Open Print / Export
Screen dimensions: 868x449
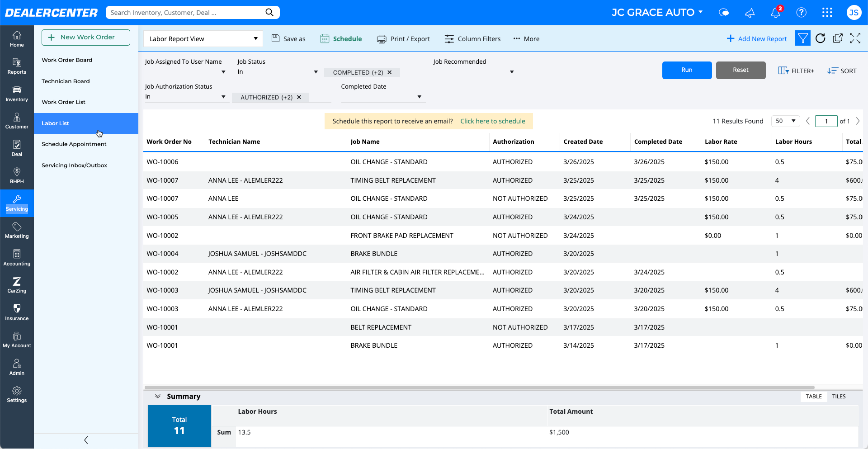403,39
